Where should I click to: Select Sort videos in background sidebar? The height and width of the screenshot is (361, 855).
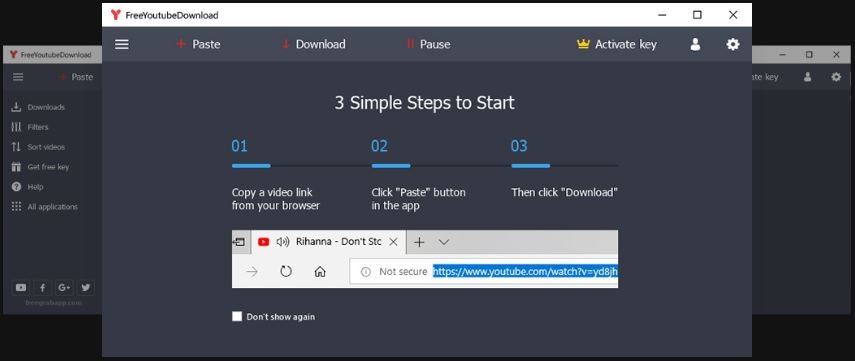[38, 147]
